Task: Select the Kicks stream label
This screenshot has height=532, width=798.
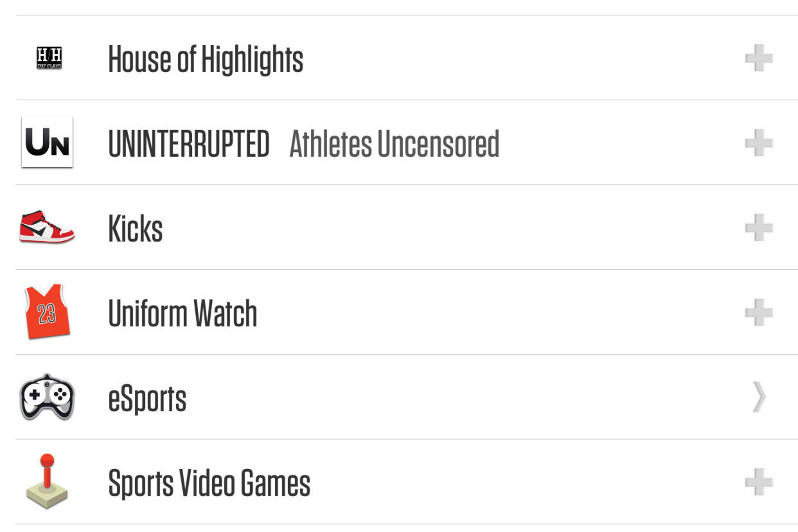Action: tap(135, 228)
